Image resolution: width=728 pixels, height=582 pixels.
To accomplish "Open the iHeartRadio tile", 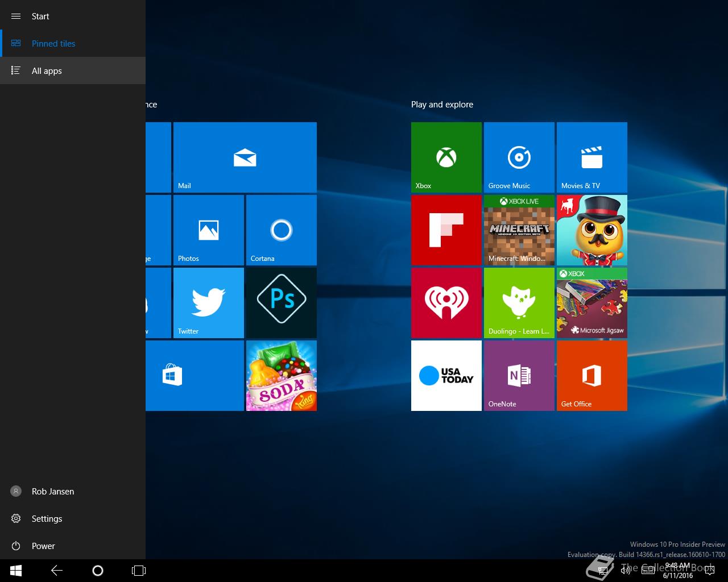I will pyautogui.click(x=446, y=303).
